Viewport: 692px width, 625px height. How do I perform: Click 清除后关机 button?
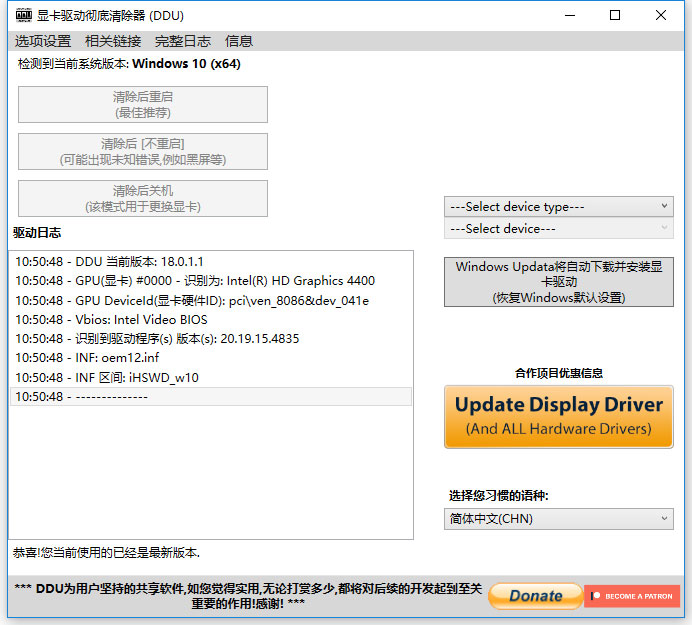click(x=143, y=198)
